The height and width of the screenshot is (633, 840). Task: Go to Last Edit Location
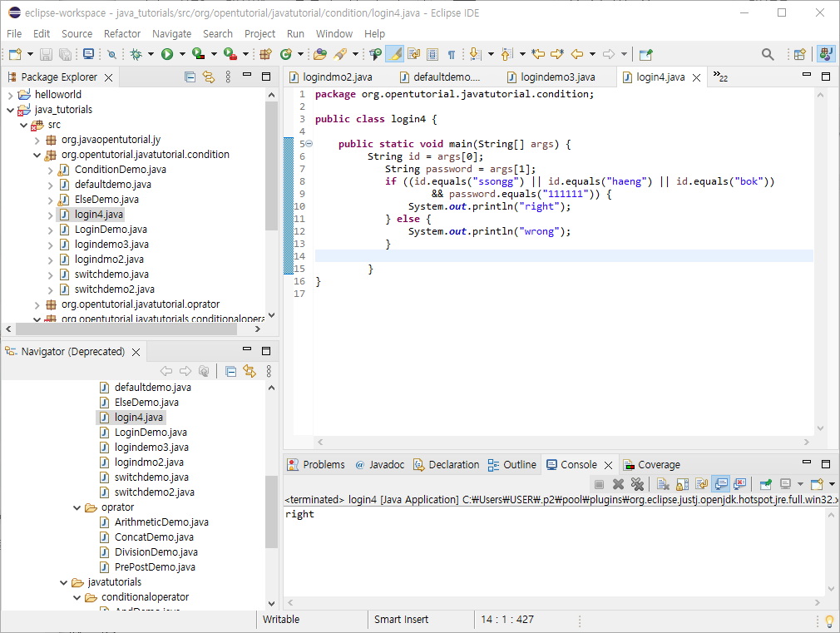click(538, 54)
